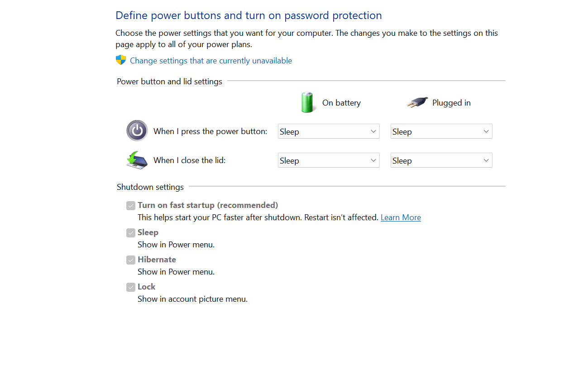Toggle the Lock checkbox
Image resolution: width=588 pixels, height=381 pixels.
click(131, 287)
